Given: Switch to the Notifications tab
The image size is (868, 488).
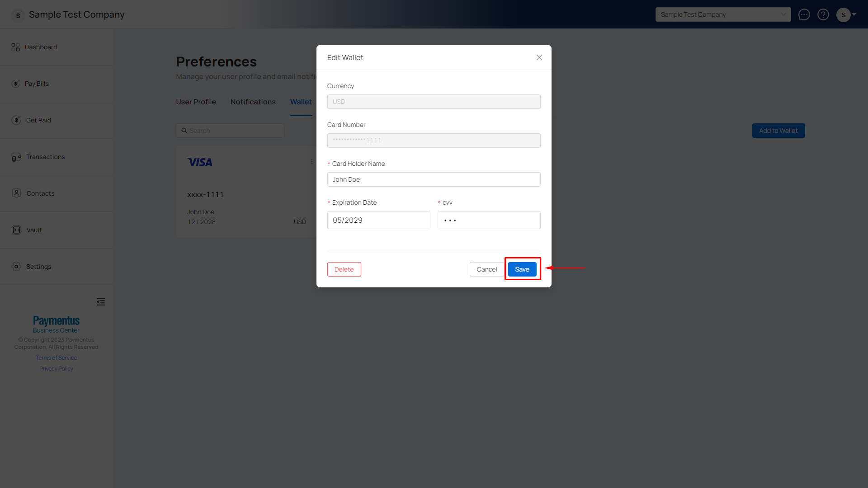Looking at the screenshot, I should point(253,102).
